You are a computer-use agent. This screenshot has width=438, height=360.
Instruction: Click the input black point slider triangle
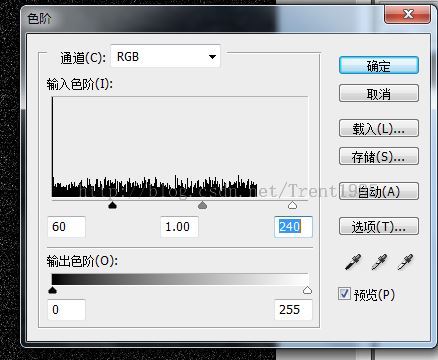[113, 205]
